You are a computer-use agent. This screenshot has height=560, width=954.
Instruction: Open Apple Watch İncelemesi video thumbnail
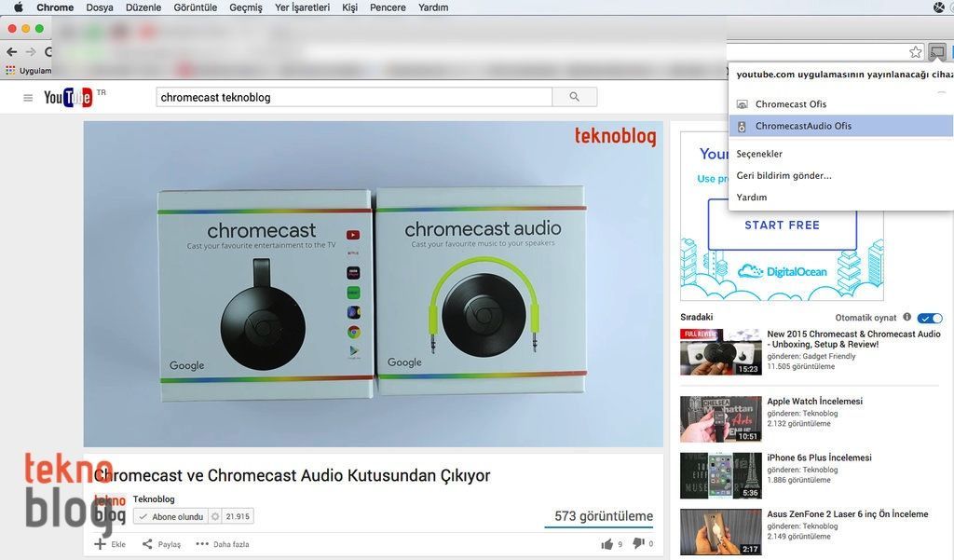click(x=721, y=418)
